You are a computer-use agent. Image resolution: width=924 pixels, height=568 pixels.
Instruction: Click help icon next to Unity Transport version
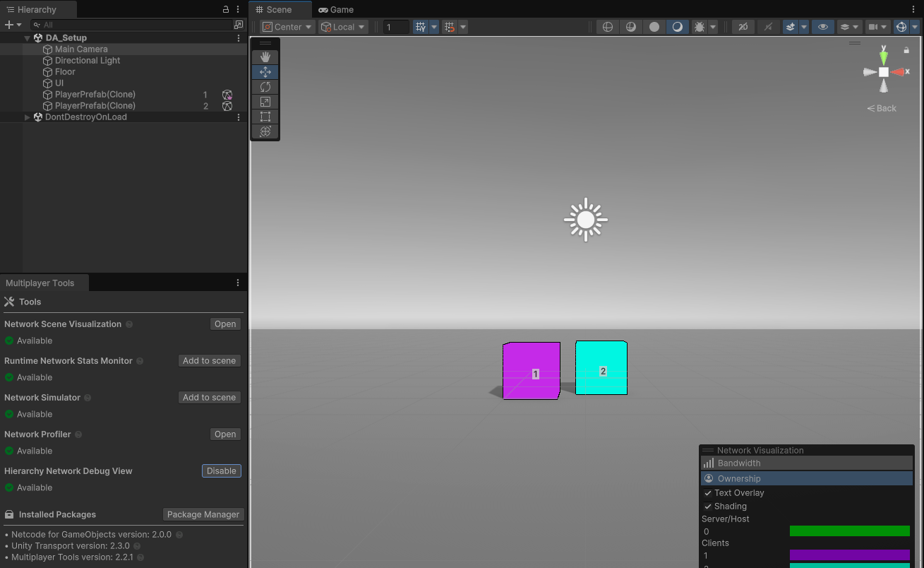tap(137, 546)
